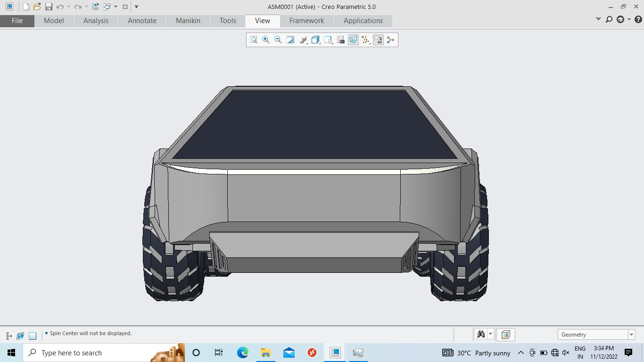Open PTC Learning Connector icon

620,19
